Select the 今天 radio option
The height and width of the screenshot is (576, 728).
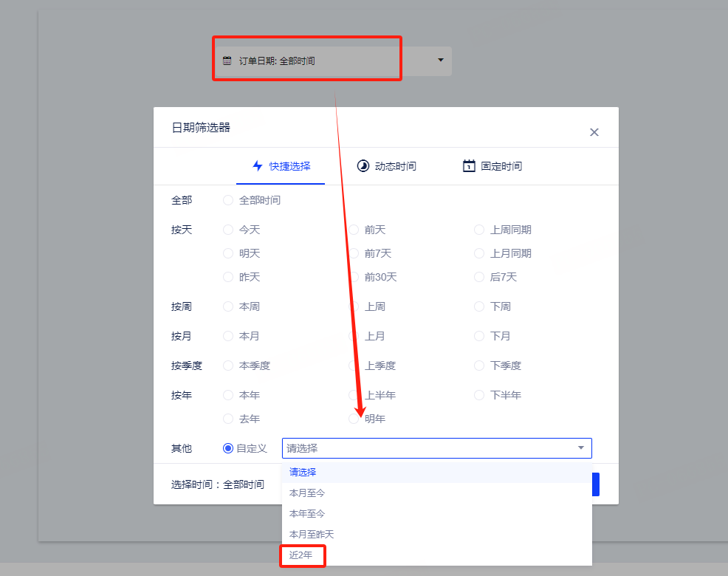coord(228,230)
